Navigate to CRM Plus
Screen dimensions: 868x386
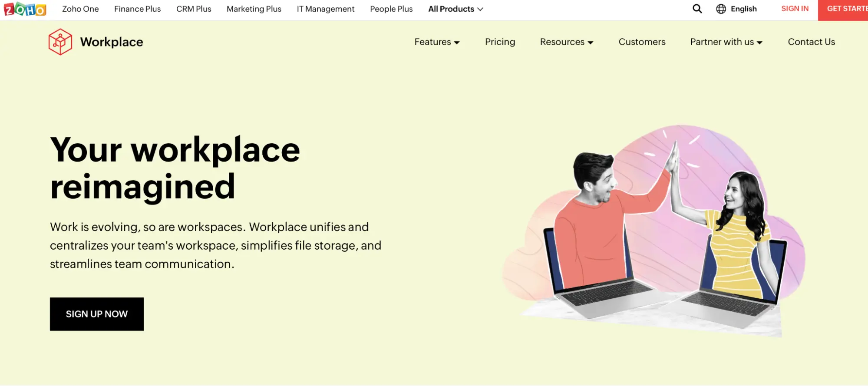194,9
